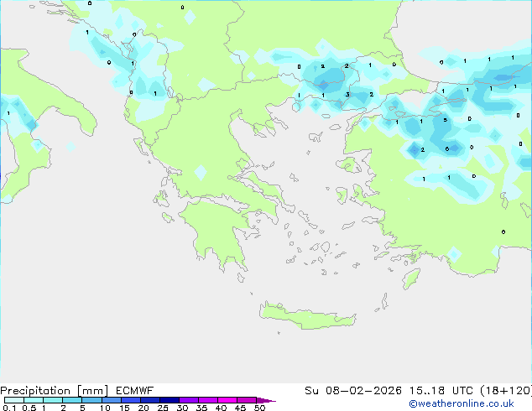This screenshot has width=532, height=411.
Task: Click the forecast date 'Su 08-02-2026'
Action: (x=353, y=391)
